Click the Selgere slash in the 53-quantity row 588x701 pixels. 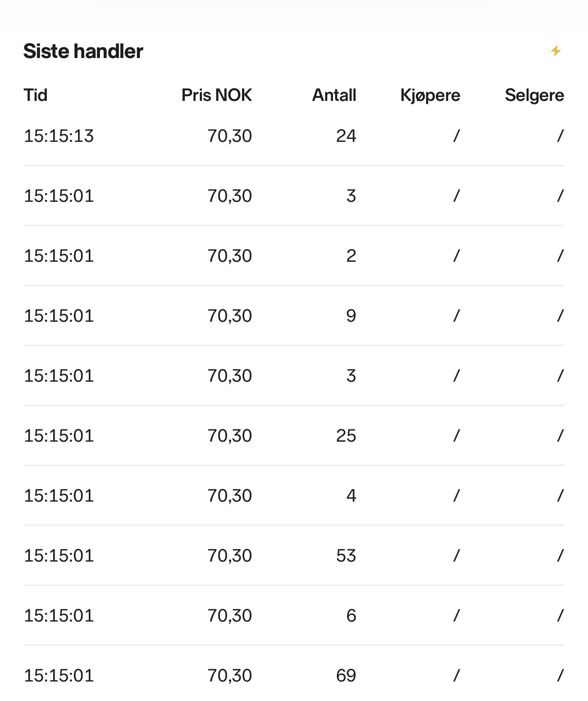click(x=560, y=556)
